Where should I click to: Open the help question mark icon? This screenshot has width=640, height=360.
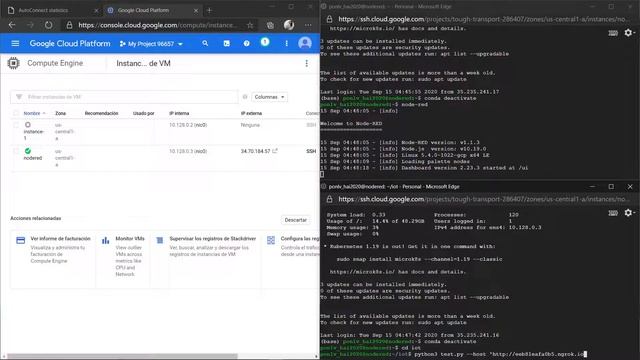247,43
